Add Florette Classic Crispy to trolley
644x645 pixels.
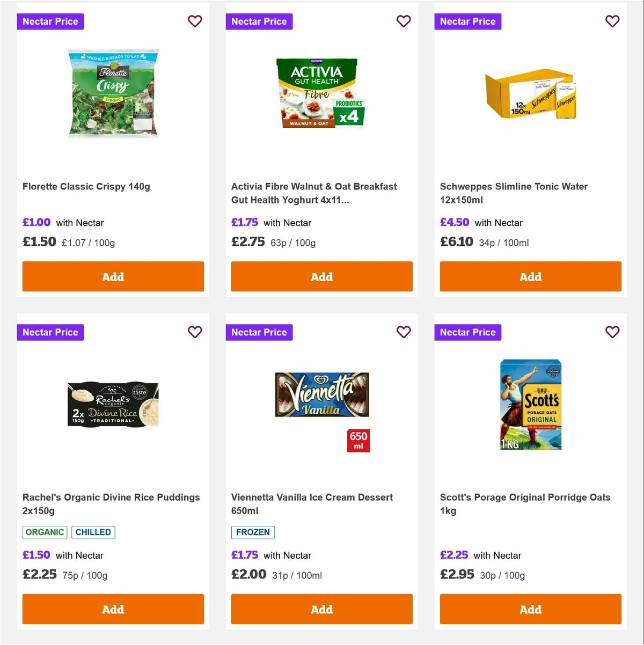point(113,276)
